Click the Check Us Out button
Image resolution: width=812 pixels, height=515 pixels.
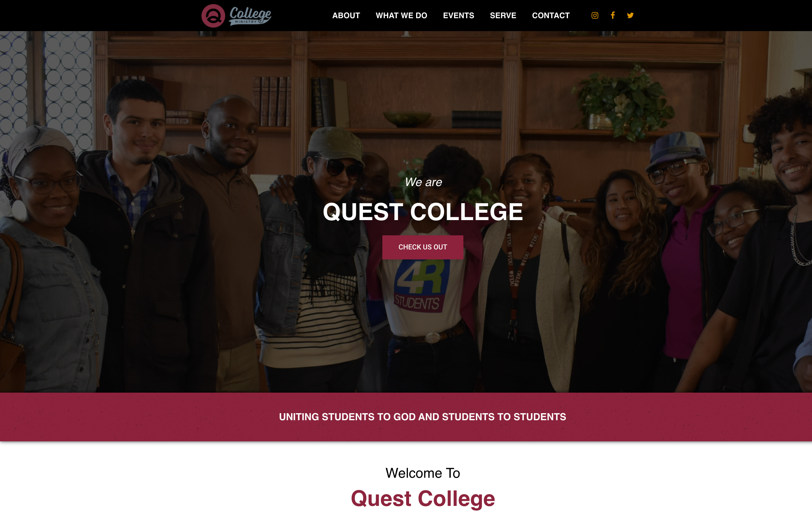pyautogui.click(x=423, y=247)
